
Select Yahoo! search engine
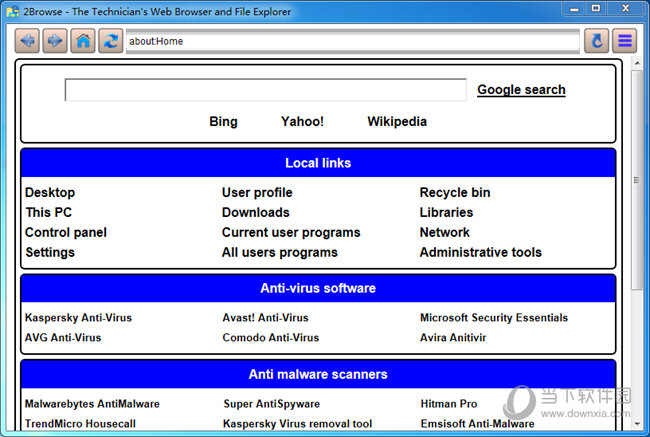(x=302, y=121)
